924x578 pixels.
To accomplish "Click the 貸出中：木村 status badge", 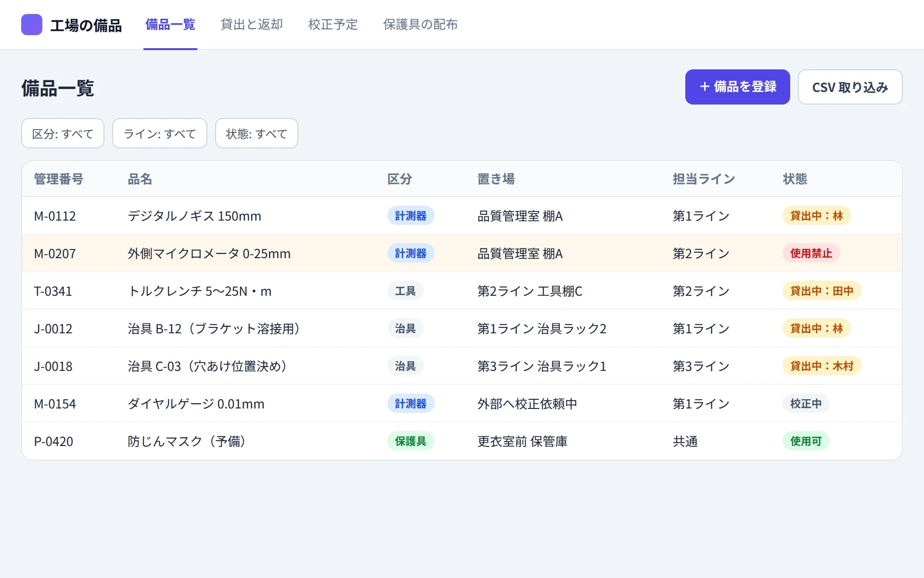I will (x=821, y=366).
